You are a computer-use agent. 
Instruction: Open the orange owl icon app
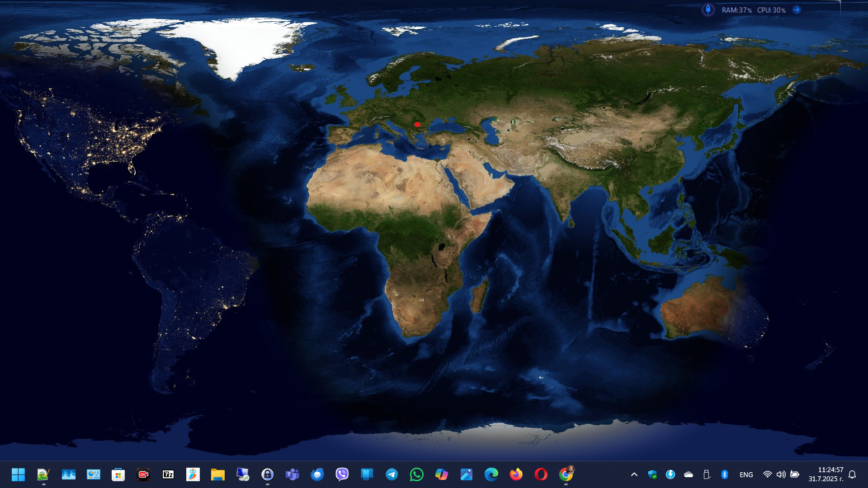pos(193,474)
